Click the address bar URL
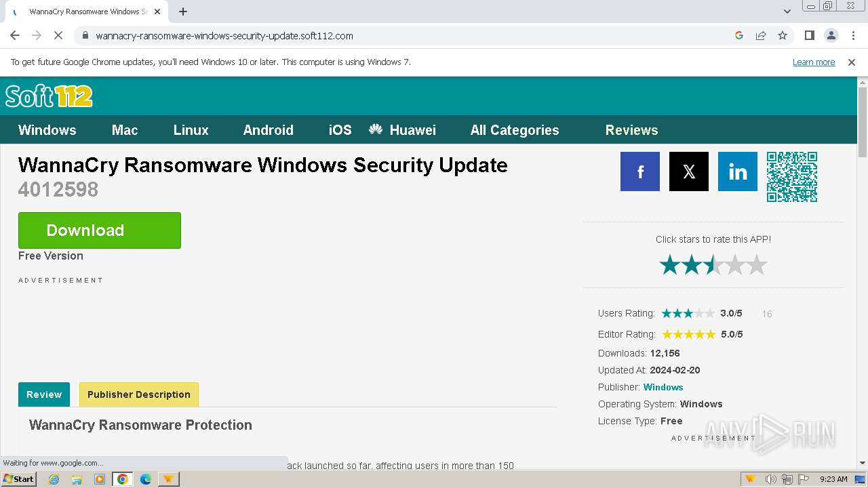The height and width of the screenshot is (488, 868). coord(224,36)
